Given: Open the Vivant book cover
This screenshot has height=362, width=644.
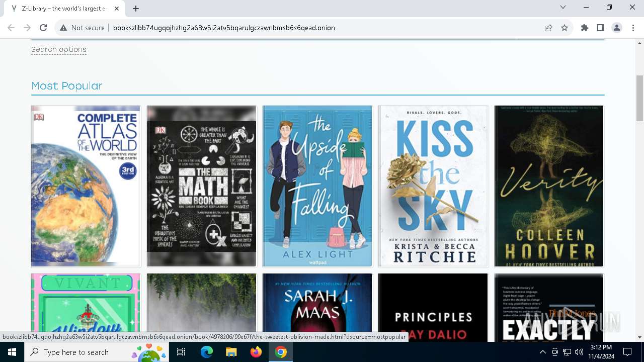Looking at the screenshot, I should [x=86, y=308].
